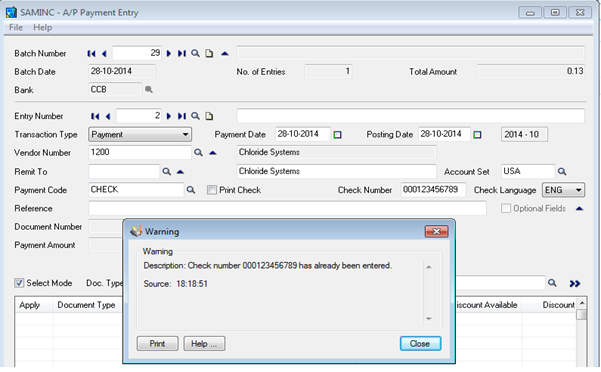Viewport: 601px width, 372px height.
Task: Go to next entry number
Action: pyautogui.click(x=169, y=116)
